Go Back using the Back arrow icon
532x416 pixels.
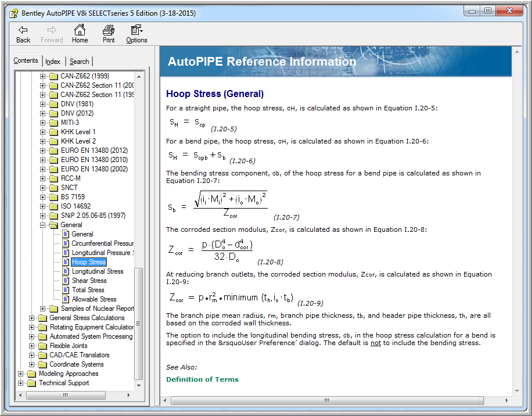[23, 30]
